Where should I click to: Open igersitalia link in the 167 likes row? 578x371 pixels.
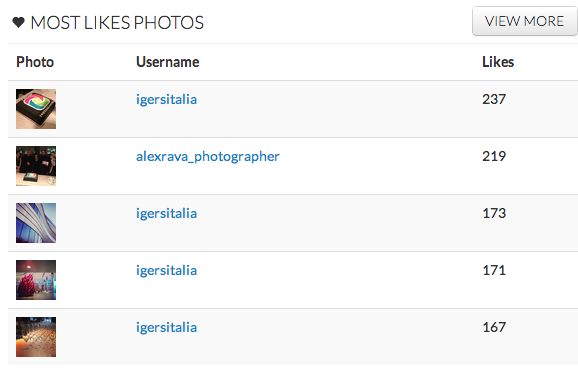[167, 327]
